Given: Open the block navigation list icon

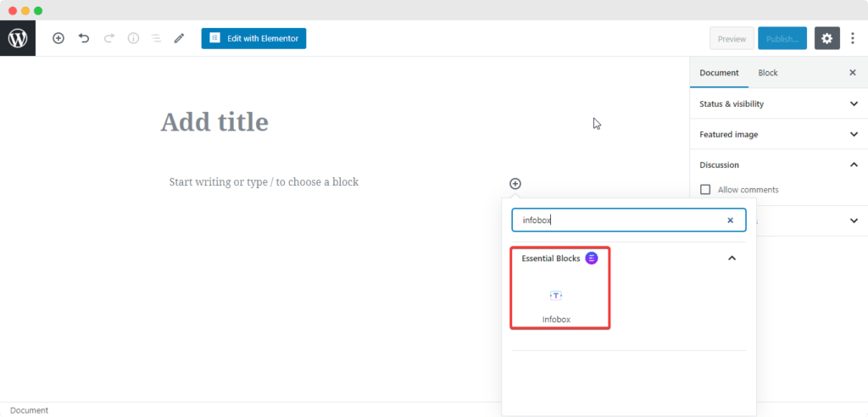Looking at the screenshot, I should coord(156,38).
